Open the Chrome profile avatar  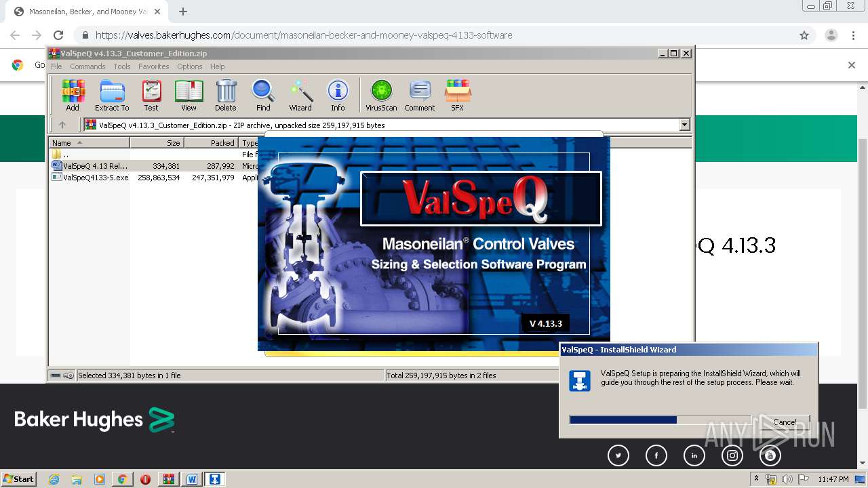(831, 35)
